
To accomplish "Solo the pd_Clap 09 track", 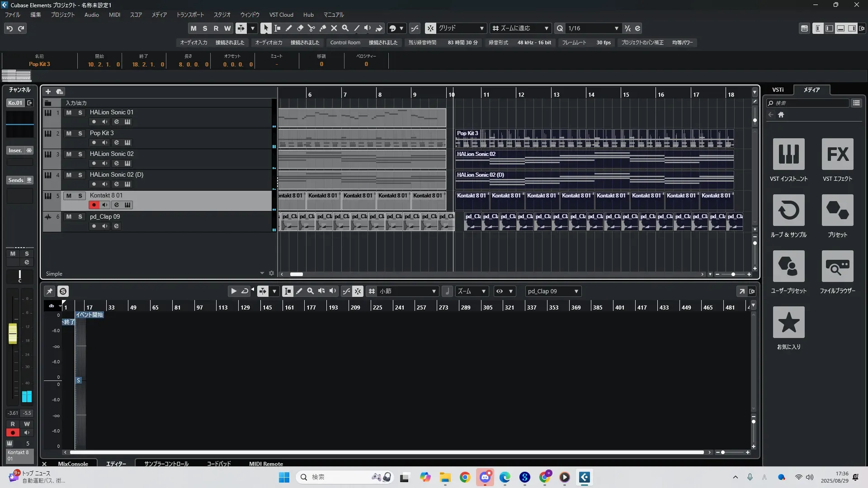I will (80, 217).
